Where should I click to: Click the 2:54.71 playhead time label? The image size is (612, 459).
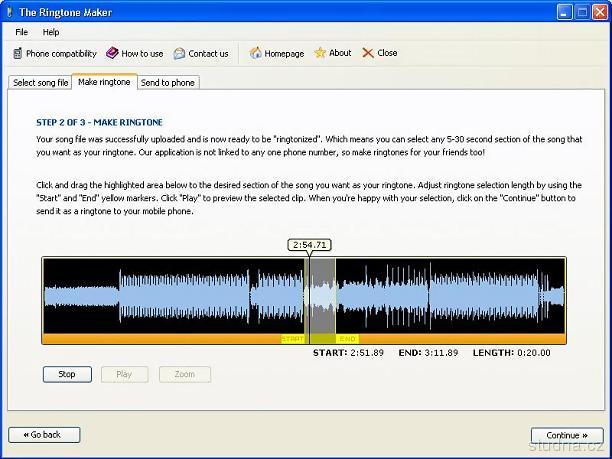pos(308,245)
